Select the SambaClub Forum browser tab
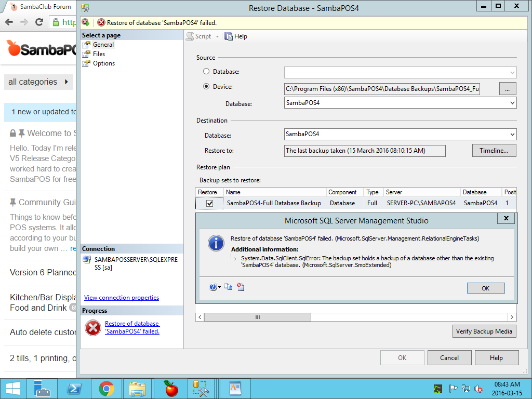The image size is (532, 399). coord(41,6)
